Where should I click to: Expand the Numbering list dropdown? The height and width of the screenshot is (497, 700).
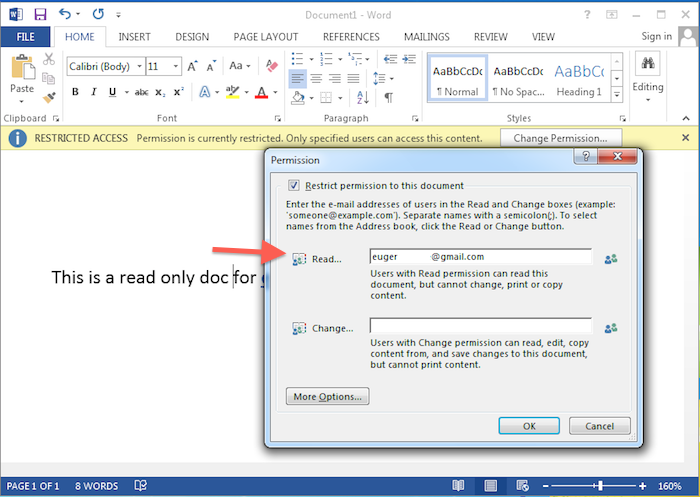(x=340, y=59)
